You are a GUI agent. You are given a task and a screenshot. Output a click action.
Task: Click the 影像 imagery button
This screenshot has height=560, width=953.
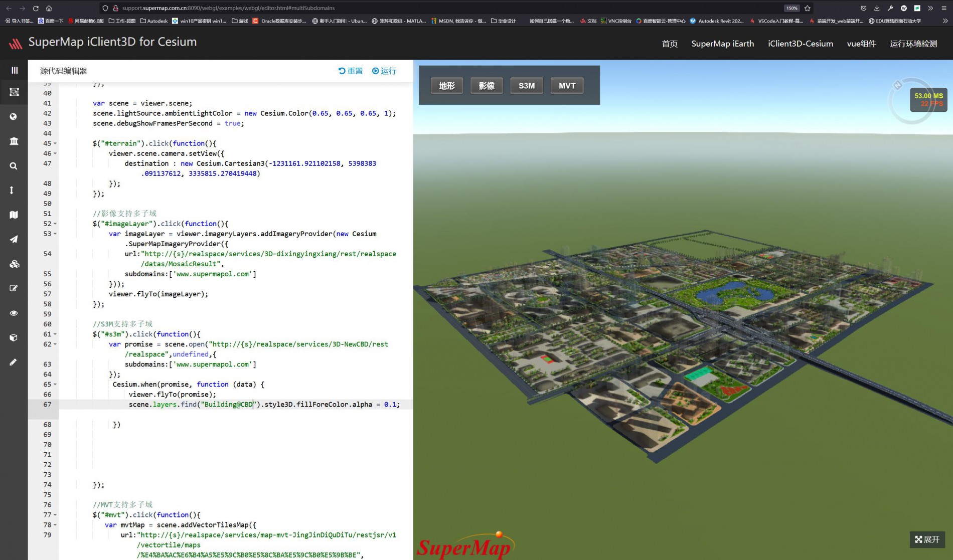487,86
